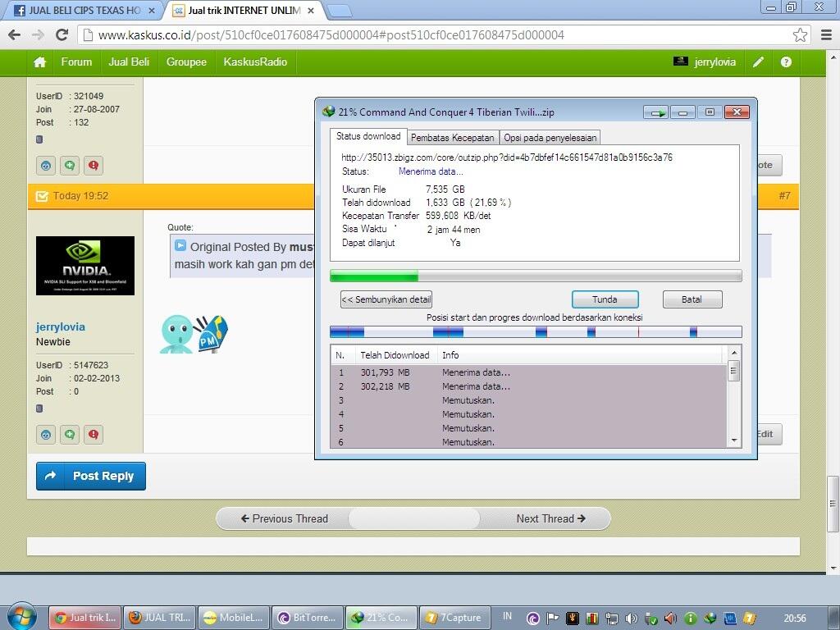Click green reputation icon under jerrylovia's info
The image size is (840, 630).
(70, 435)
